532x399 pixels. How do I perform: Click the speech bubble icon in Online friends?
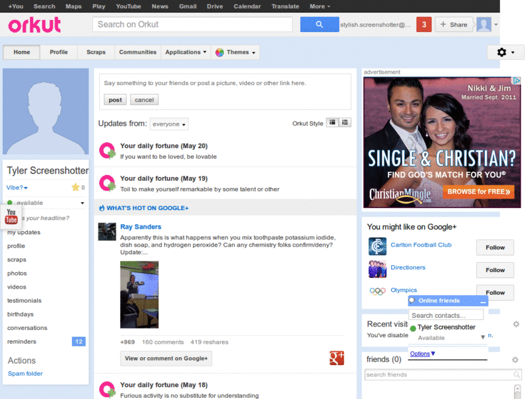412,301
